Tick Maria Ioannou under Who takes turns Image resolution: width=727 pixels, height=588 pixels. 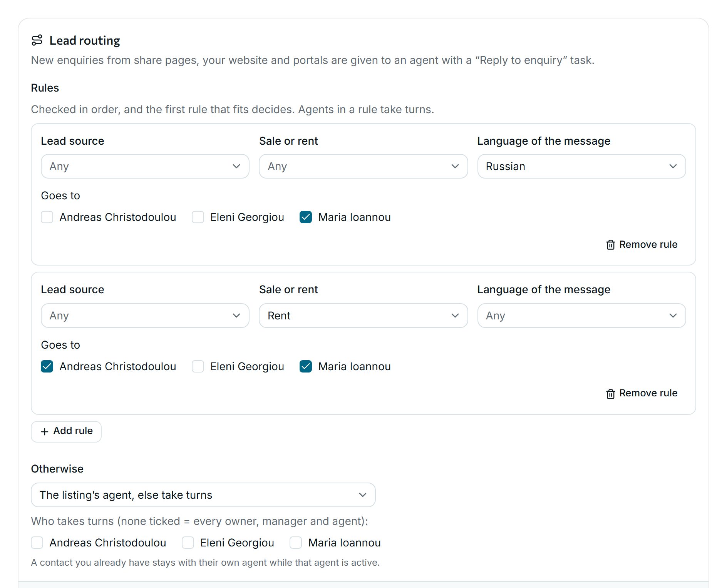click(x=296, y=543)
